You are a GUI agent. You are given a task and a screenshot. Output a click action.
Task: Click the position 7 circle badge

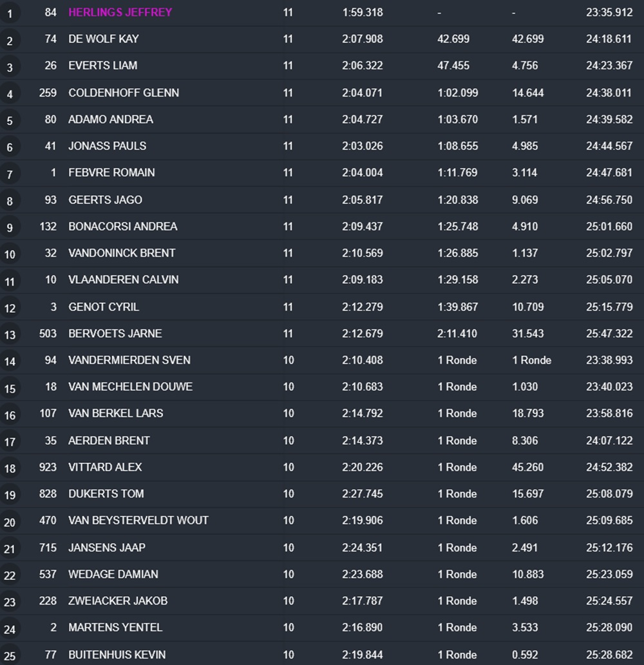pyautogui.click(x=9, y=174)
